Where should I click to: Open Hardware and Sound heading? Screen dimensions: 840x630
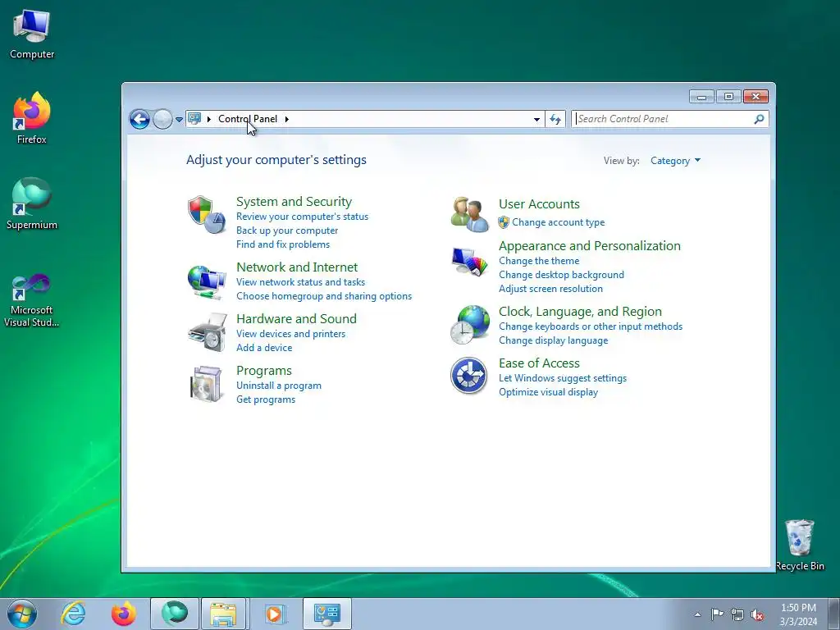click(x=296, y=319)
